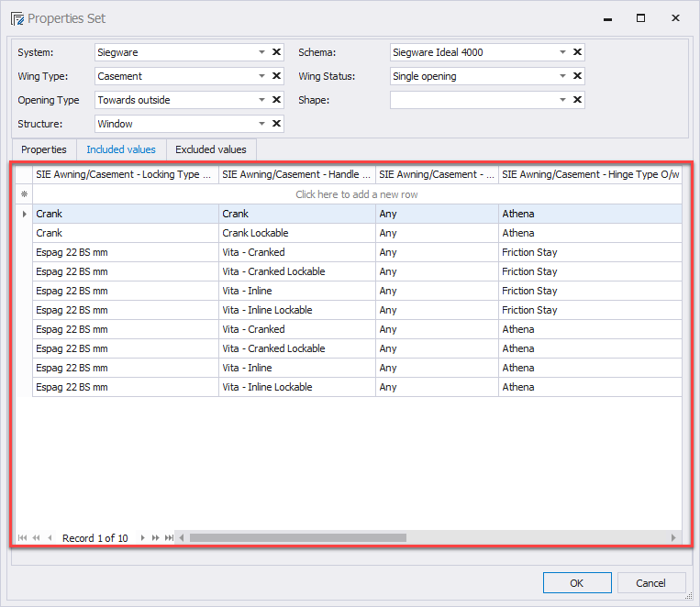Click the Cancel button

coord(650,583)
